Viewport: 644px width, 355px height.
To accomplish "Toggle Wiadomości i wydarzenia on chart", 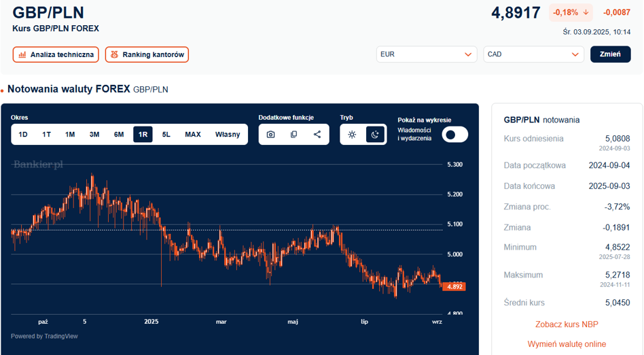I will (x=454, y=135).
